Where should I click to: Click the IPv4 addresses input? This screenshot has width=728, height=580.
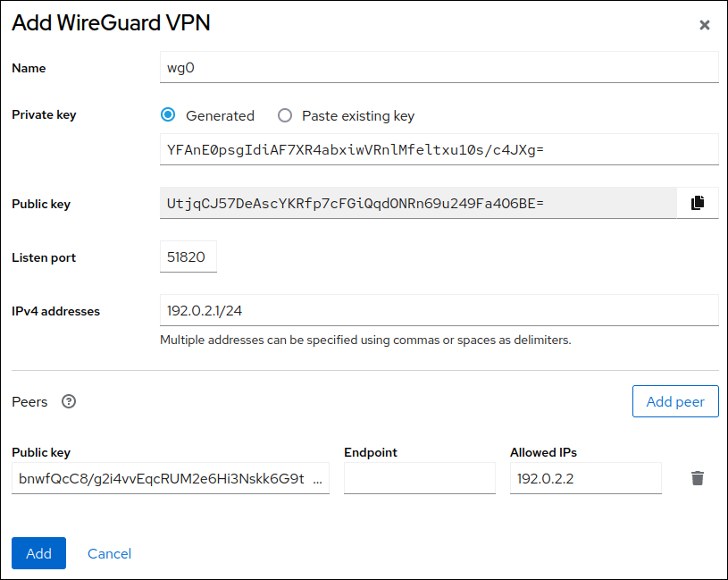click(x=439, y=311)
